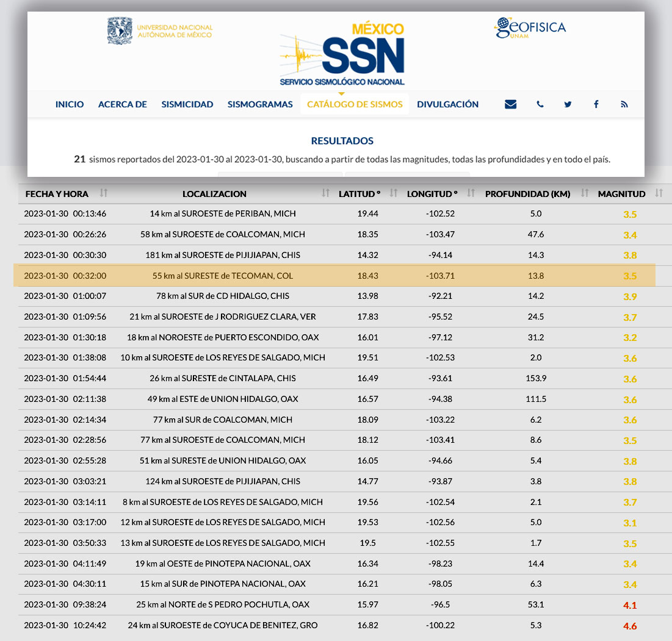The height and width of the screenshot is (641, 672).
Task: Click the LOCALIZACION column header
Action: tap(214, 194)
